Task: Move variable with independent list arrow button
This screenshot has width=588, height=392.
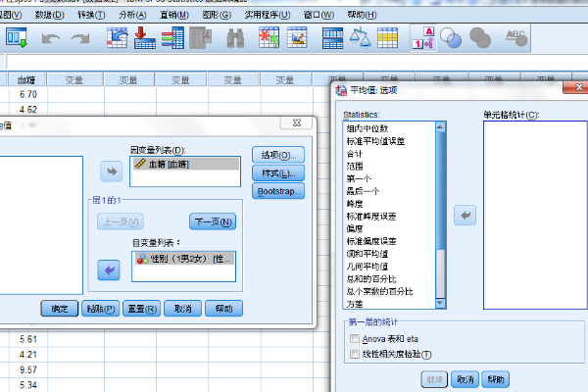Action: (x=113, y=268)
